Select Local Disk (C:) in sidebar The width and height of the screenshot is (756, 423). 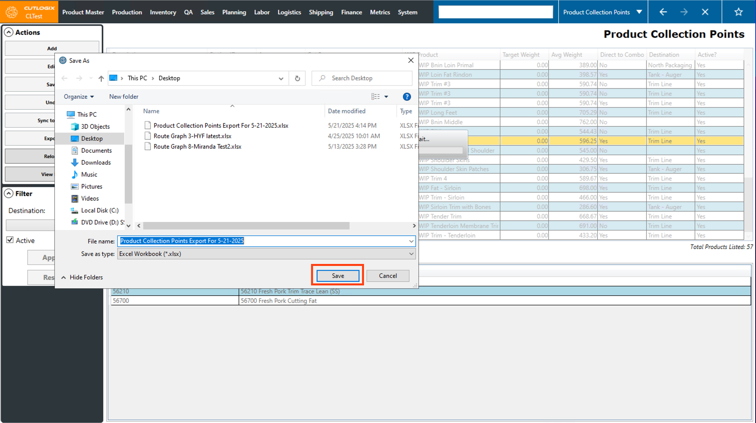[99, 210]
